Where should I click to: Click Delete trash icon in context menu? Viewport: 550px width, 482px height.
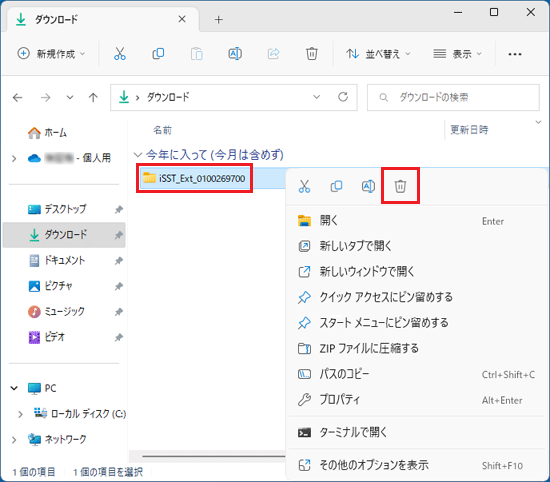tap(400, 186)
